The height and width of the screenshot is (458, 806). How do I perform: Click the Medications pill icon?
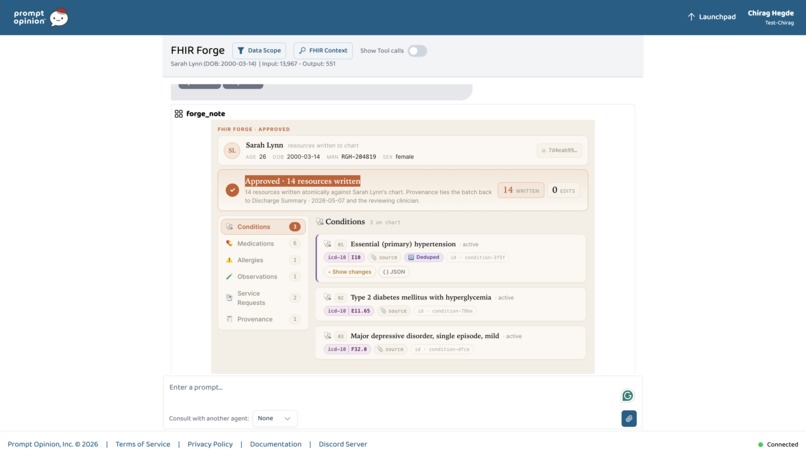point(229,244)
